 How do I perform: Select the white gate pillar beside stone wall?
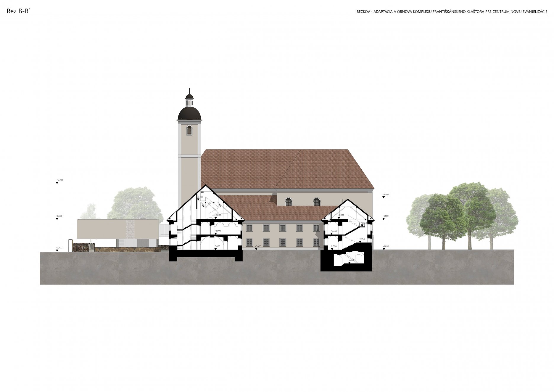[70, 246]
